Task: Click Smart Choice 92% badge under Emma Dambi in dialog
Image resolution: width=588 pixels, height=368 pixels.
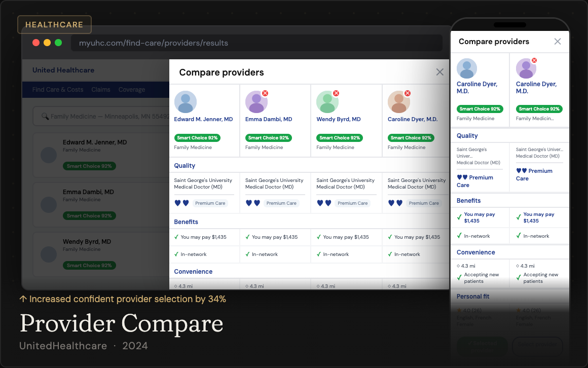Action: (269, 138)
